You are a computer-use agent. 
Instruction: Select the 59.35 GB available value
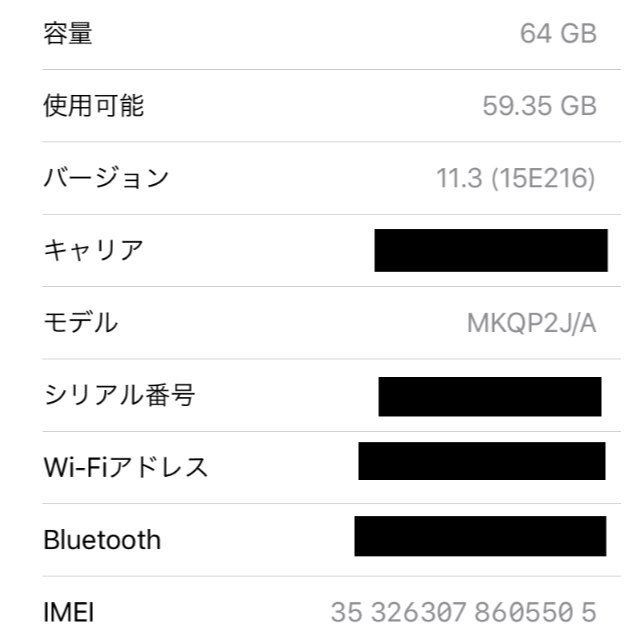540,106
